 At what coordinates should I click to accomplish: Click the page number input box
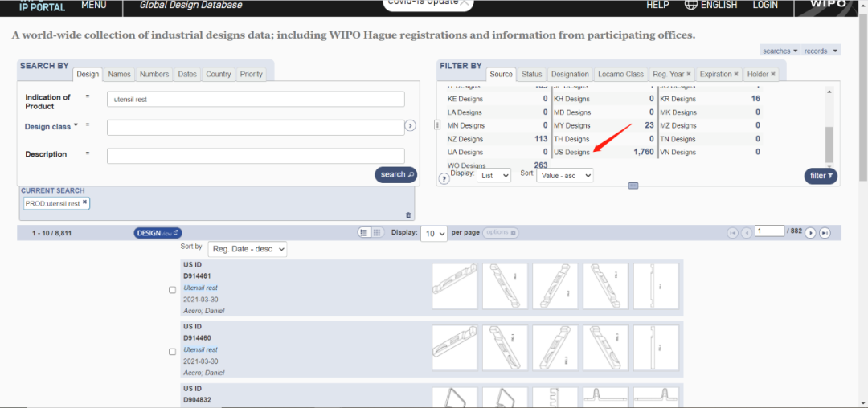tap(770, 231)
